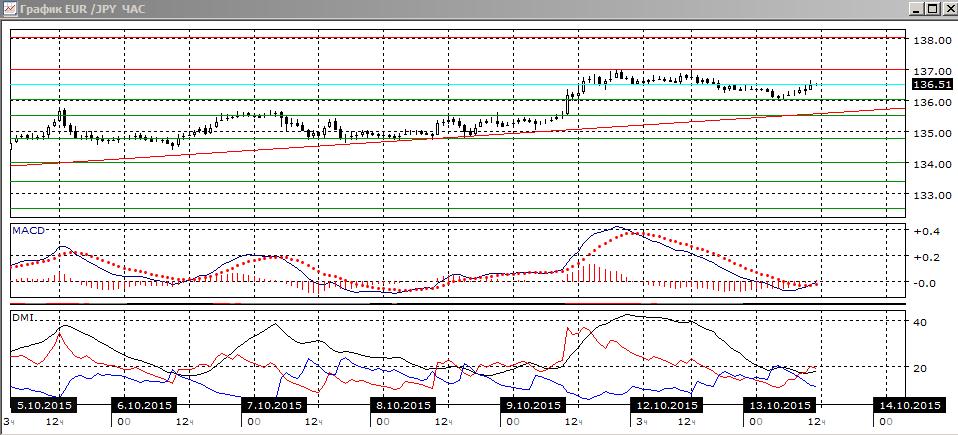
Task: Click the +0.4 MACD scale value
Action: pos(926,232)
